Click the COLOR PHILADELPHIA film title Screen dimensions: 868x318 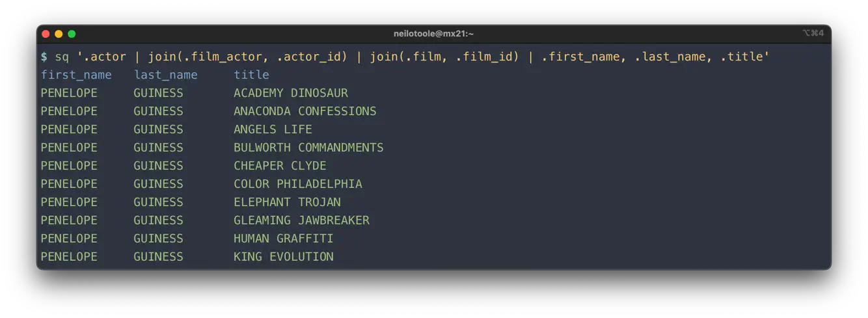(297, 184)
